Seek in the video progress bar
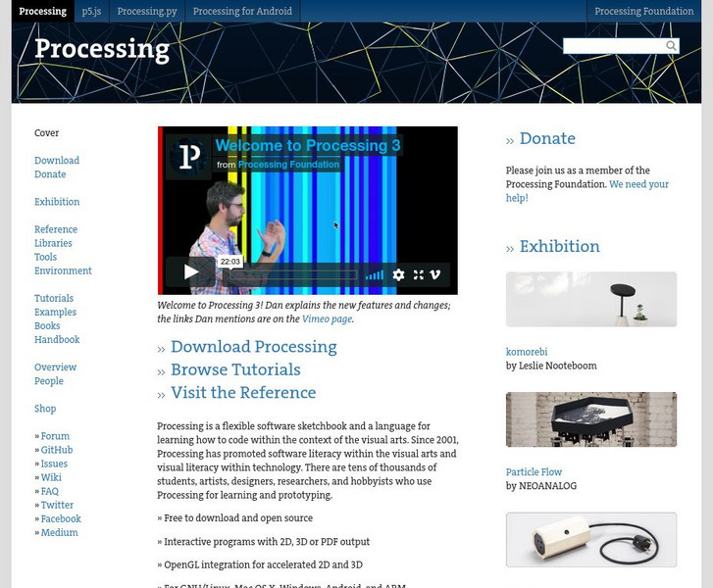The image size is (713, 588). (293, 275)
